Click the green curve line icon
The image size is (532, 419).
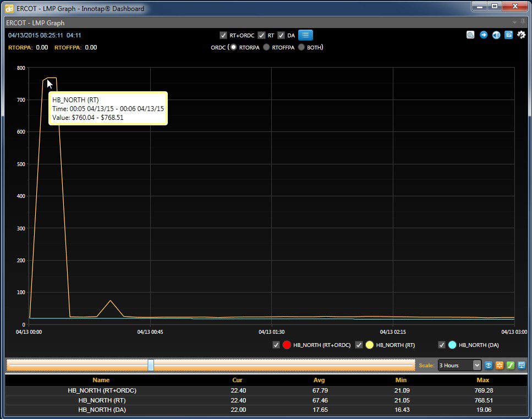[x=511, y=366]
